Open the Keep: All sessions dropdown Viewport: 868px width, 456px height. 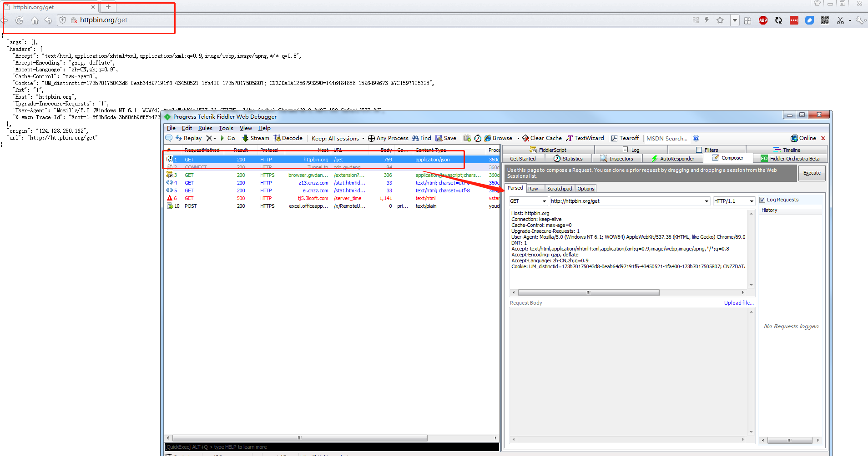(x=338, y=138)
